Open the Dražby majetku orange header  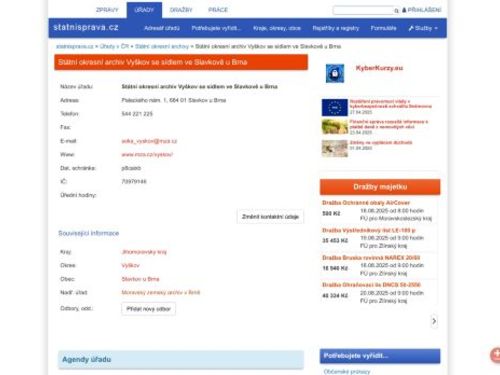[380, 187]
